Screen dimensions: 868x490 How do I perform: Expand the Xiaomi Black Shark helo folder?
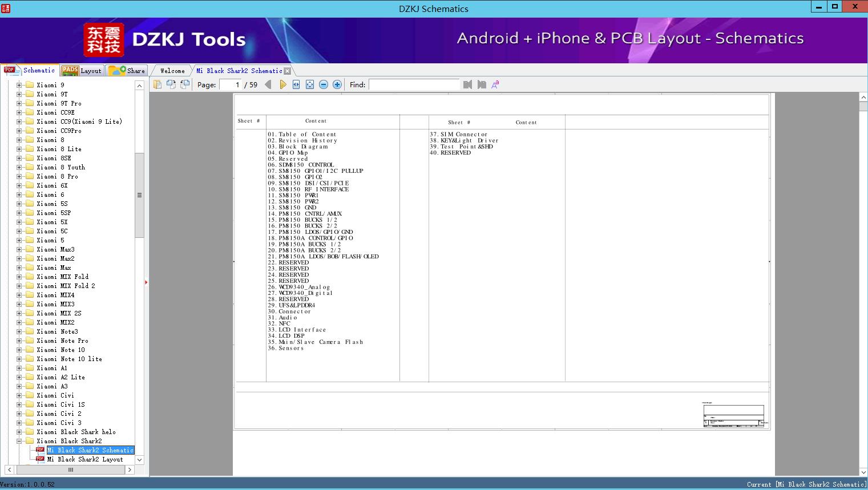pos(19,432)
